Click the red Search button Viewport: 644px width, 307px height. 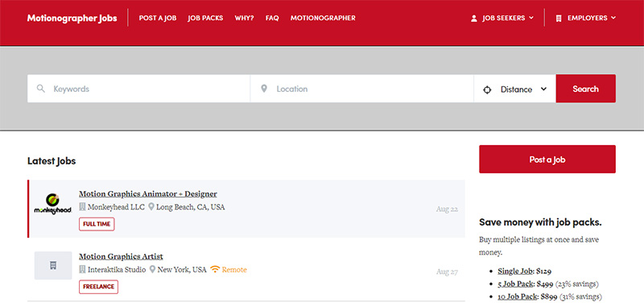coord(586,89)
